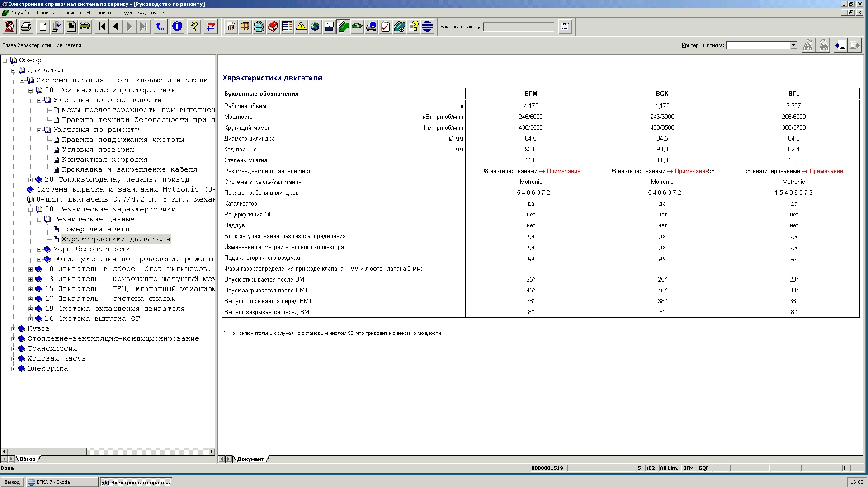Expand 17 Двигатель - система смазки node
Viewport: 868px width, 488px height.
(x=30, y=299)
